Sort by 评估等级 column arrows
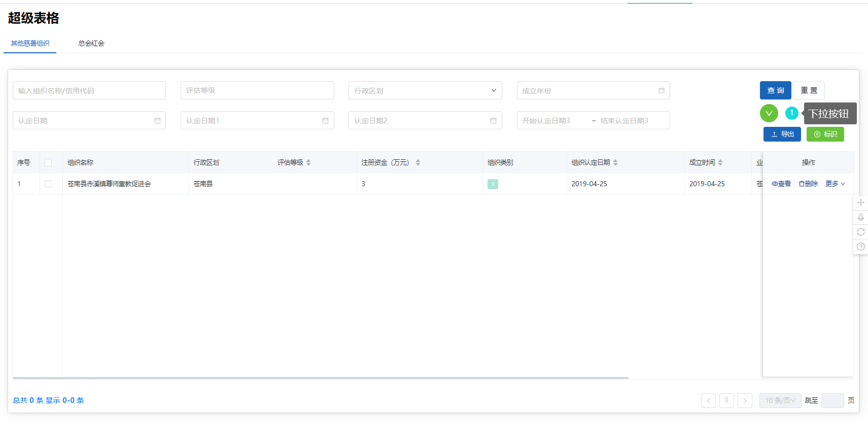This screenshot has height=446, width=868. [308, 162]
